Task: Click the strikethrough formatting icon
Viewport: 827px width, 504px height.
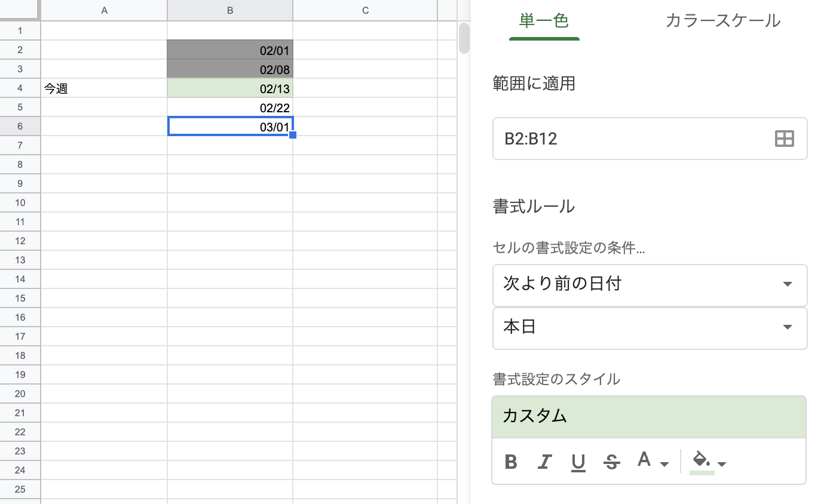Action: pyautogui.click(x=611, y=462)
